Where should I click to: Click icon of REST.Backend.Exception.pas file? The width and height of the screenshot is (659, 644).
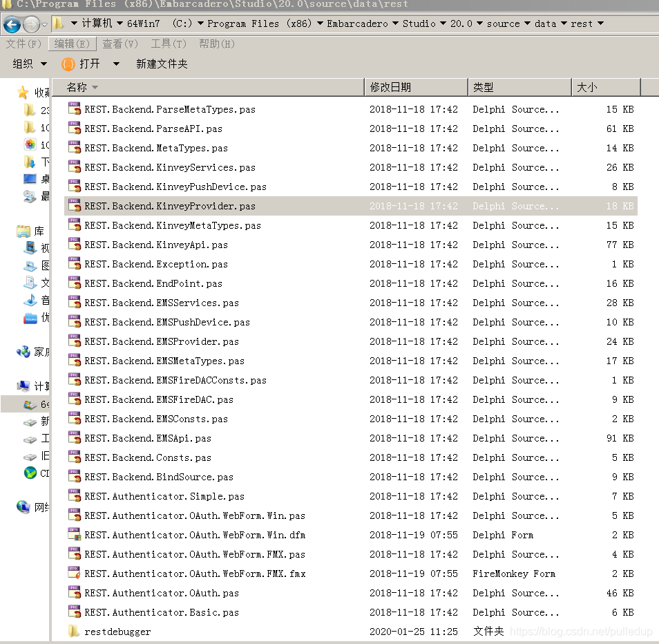tap(75, 263)
